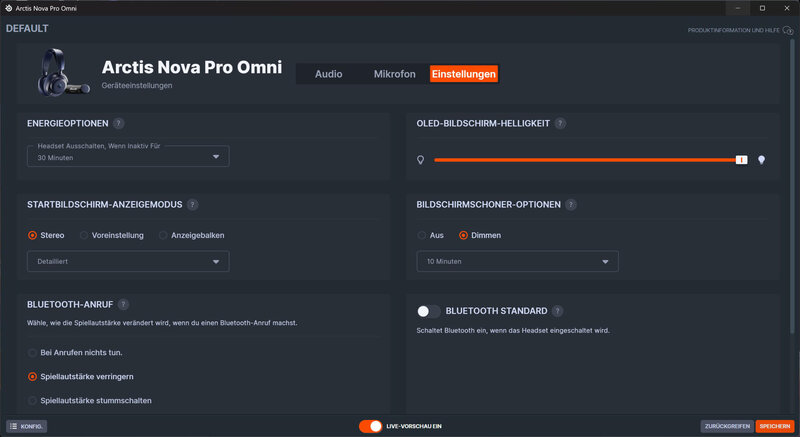Open Startbildschirm-Anzeigemodus help question mark

[x=192, y=204]
